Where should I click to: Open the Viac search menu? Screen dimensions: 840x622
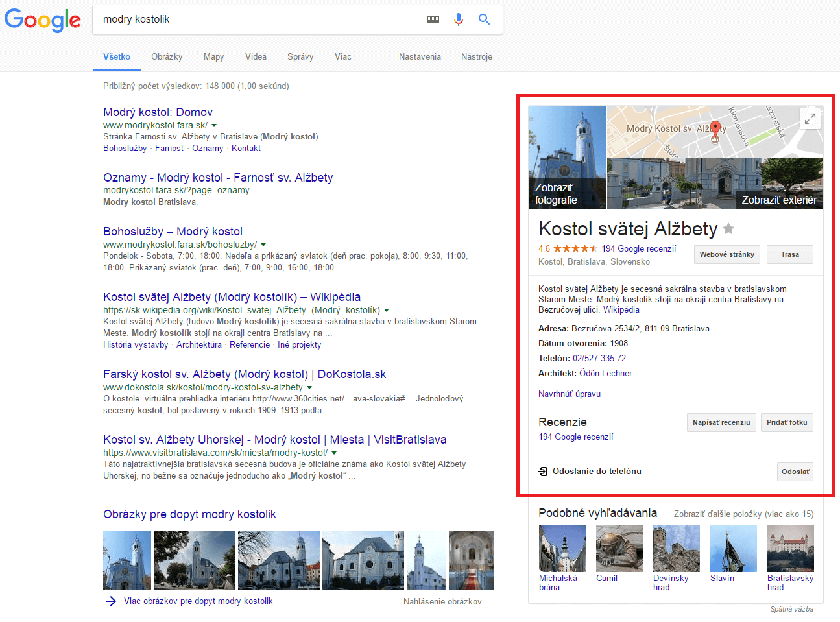pos(343,57)
